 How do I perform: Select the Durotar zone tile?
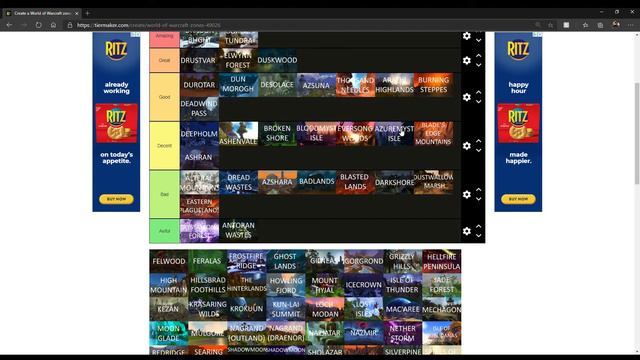(199, 85)
